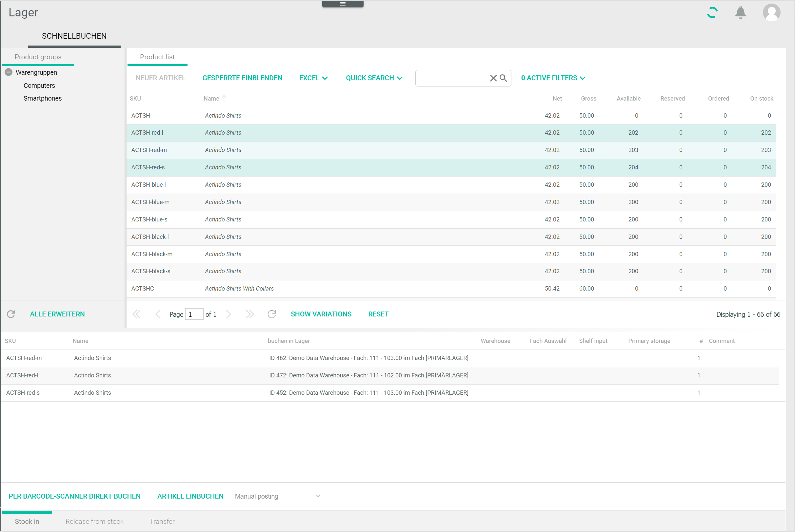Click PER BARCODE-SCANNER DIREKT BUCHEN
Image resolution: width=795 pixels, height=532 pixels.
(x=75, y=496)
